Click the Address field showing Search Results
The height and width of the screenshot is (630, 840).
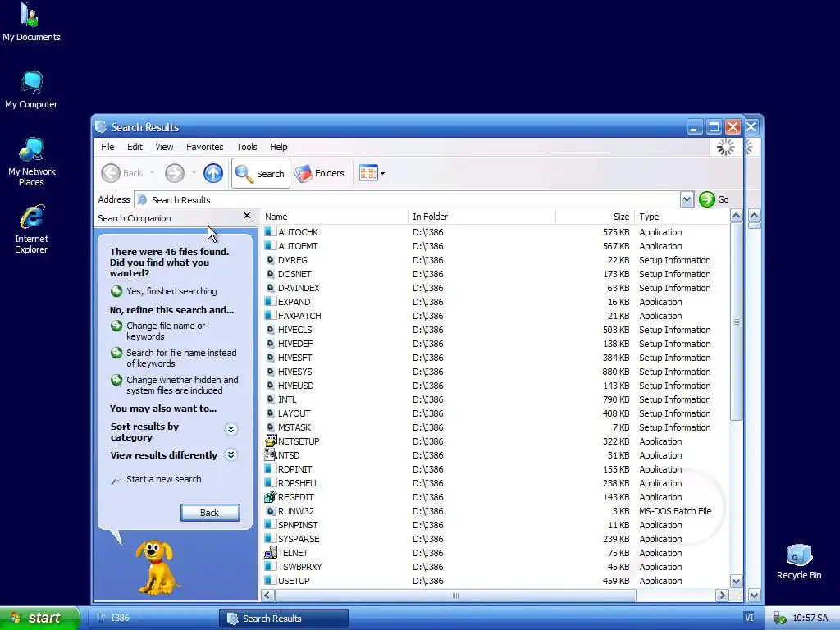coord(407,199)
